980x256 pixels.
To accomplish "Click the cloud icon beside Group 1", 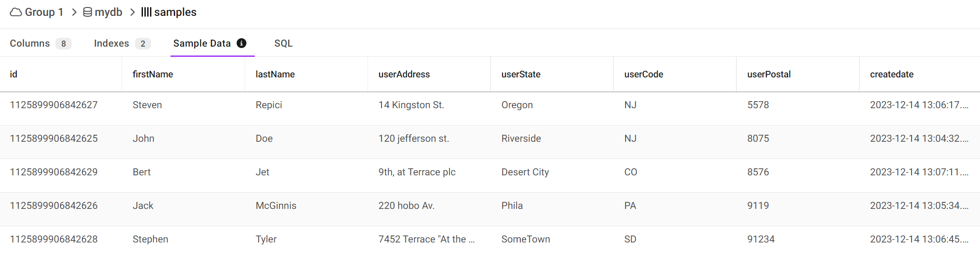I will pyautogui.click(x=16, y=12).
